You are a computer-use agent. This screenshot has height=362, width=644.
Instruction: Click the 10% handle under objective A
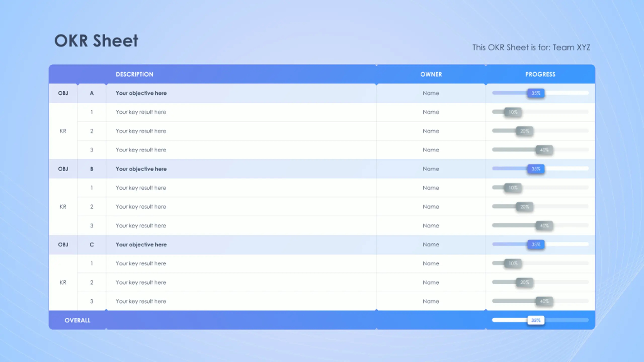(x=513, y=112)
